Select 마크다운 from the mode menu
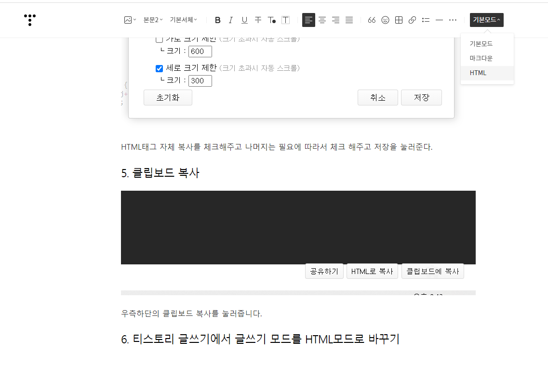The image size is (548, 392). pos(487,58)
